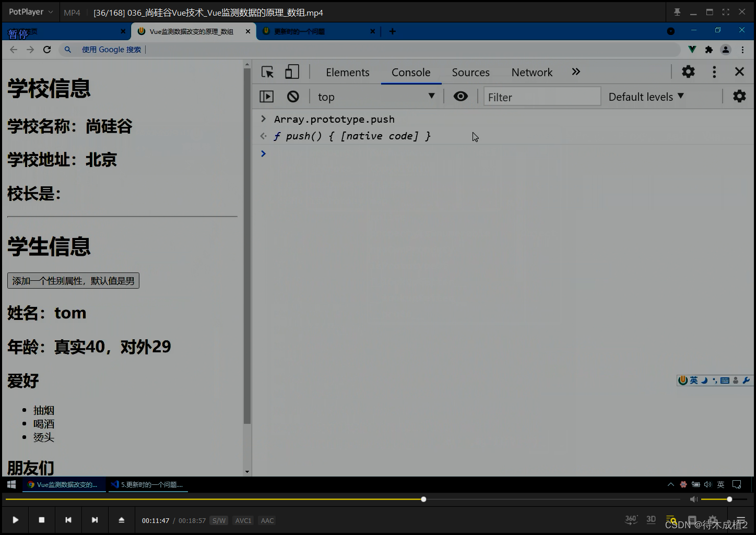
Task: Open DevTools customize three-dot menu
Action: point(714,72)
